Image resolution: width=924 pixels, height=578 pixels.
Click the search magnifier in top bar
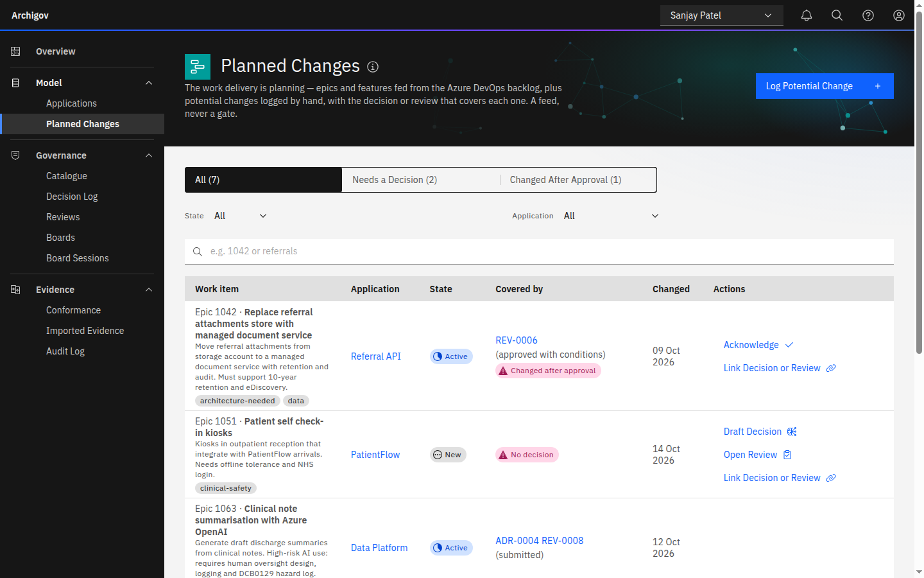837,15
